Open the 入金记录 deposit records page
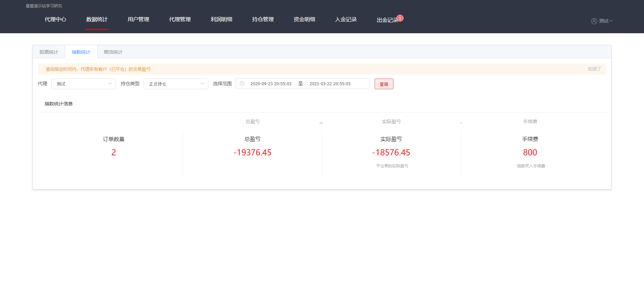The height and width of the screenshot is (307, 644). pos(346,19)
